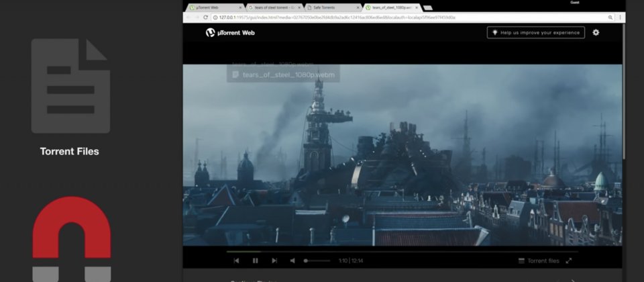This screenshot has height=282, width=644.
Task: Switch to the Safe Torrents tab
Action: (x=333, y=7)
